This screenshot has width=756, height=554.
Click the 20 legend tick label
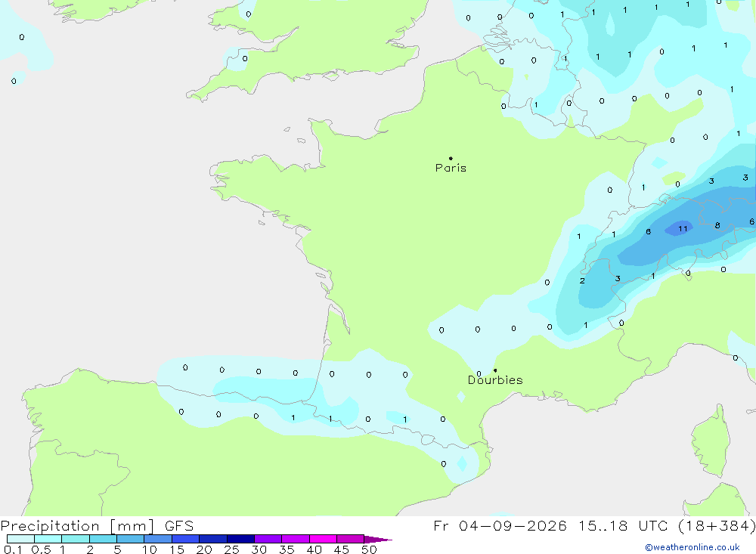204,549
